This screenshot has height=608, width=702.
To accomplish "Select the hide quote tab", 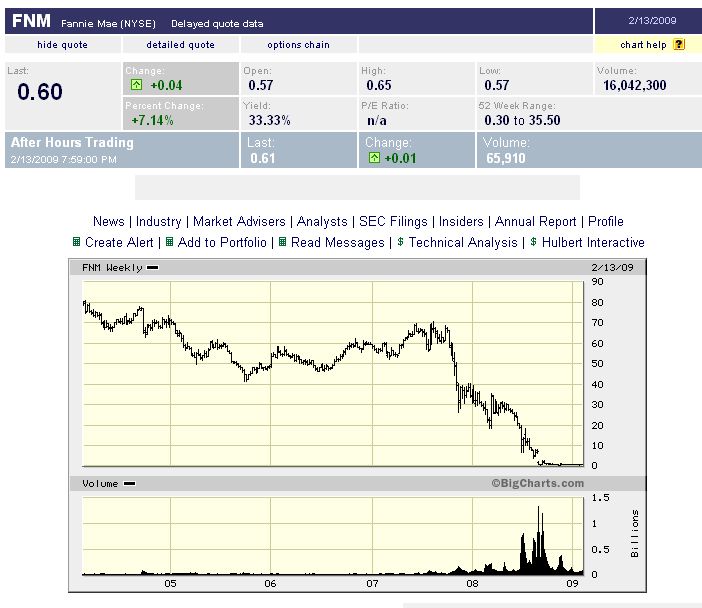I will click(x=62, y=45).
